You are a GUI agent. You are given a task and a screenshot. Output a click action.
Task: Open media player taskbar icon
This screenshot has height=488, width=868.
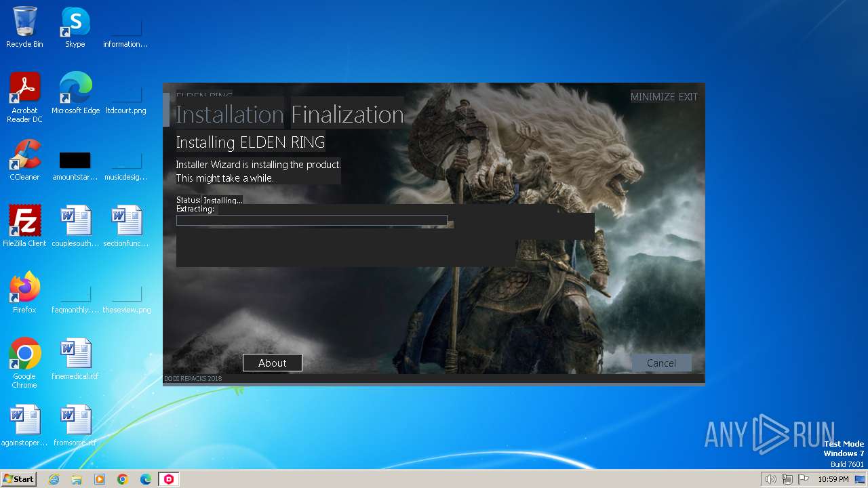click(x=100, y=479)
